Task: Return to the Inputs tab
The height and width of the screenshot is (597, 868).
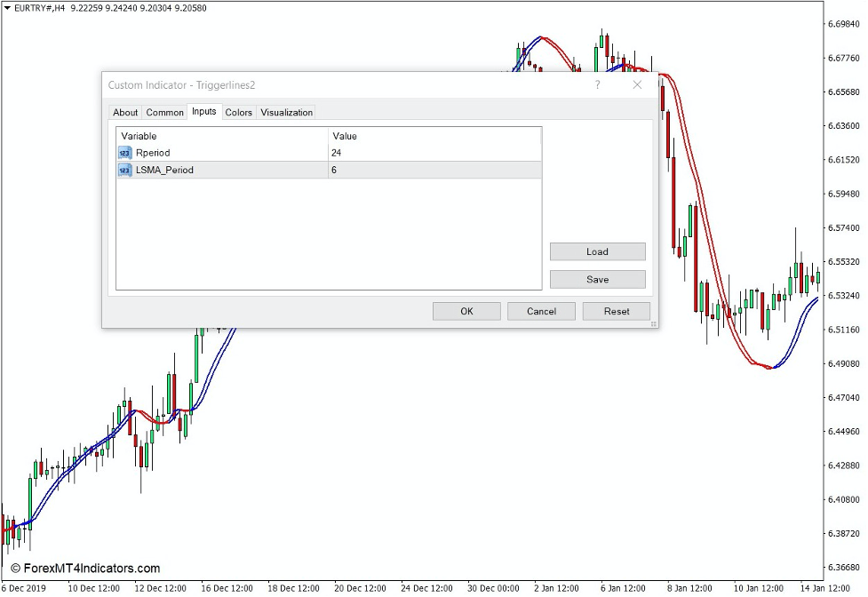Action: (x=203, y=112)
